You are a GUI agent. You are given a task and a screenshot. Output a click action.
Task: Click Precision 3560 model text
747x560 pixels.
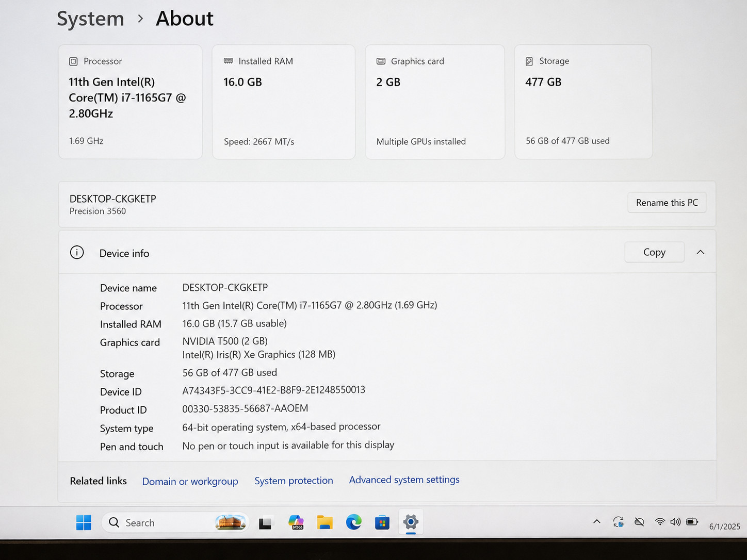tap(98, 211)
